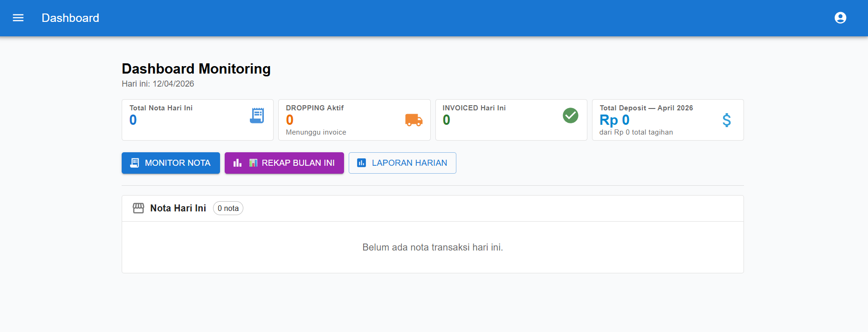This screenshot has width=868, height=332.
Task: Open MONITOR NOTA
Action: coord(171,163)
